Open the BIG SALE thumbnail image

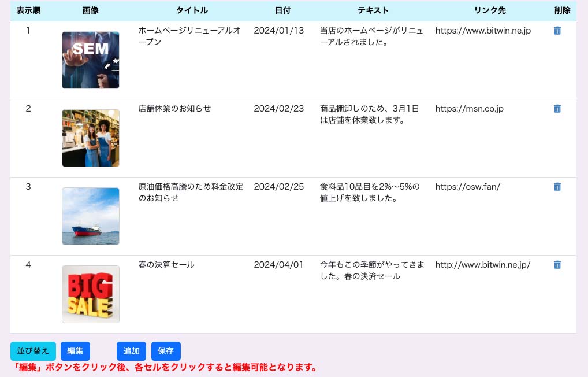[x=91, y=294]
